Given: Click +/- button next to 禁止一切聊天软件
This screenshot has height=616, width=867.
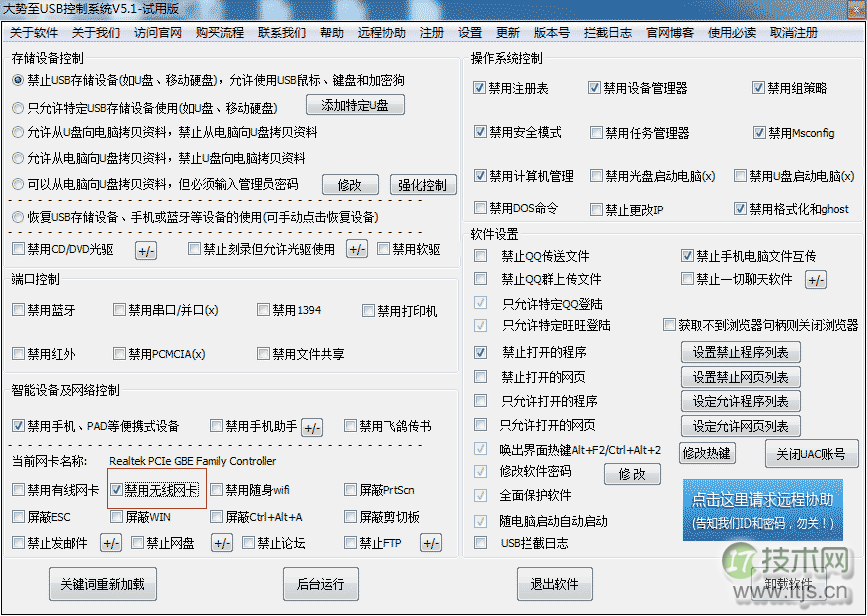Looking at the screenshot, I should coord(816,280).
